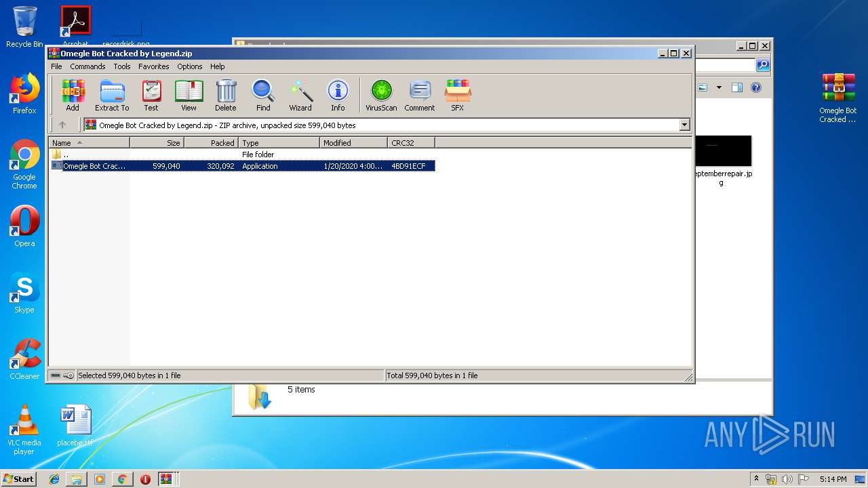Click the Delete trash icon
Viewport: 868px width, 488px height.
[226, 95]
